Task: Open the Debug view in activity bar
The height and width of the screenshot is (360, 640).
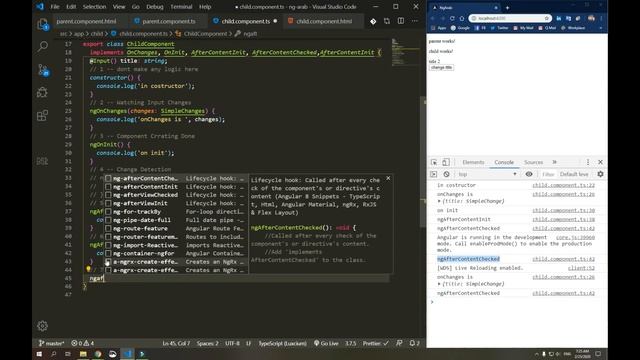Action: (42, 92)
